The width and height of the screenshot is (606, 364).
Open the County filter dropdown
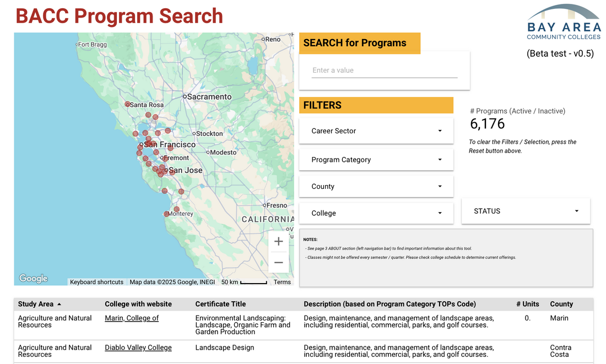[376, 187]
